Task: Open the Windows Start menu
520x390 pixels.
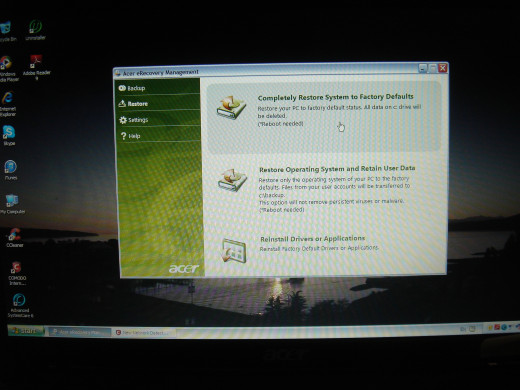Action: point(26,330)
